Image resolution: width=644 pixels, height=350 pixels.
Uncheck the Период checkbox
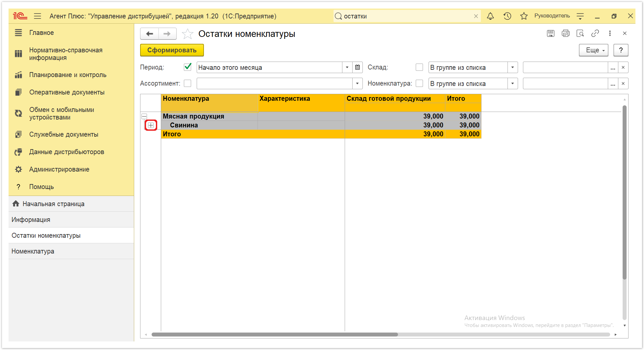pyautogui.click(x=187, y=67)
